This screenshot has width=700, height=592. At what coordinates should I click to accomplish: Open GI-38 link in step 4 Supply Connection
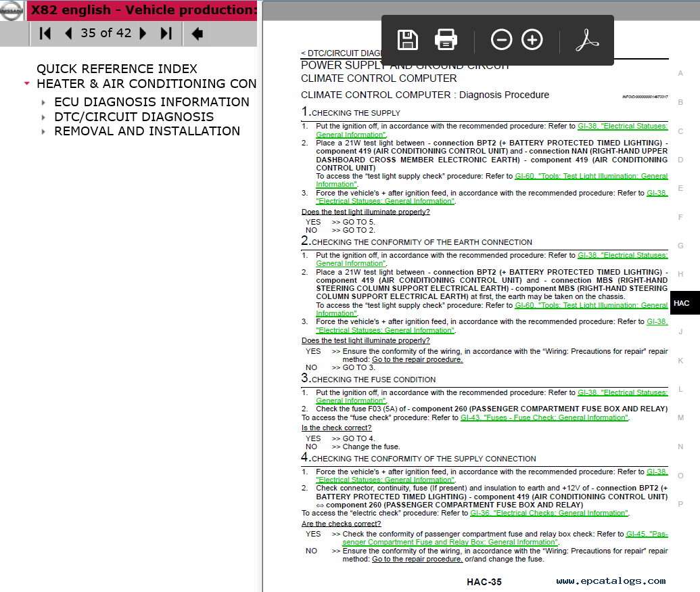[657, 472]
